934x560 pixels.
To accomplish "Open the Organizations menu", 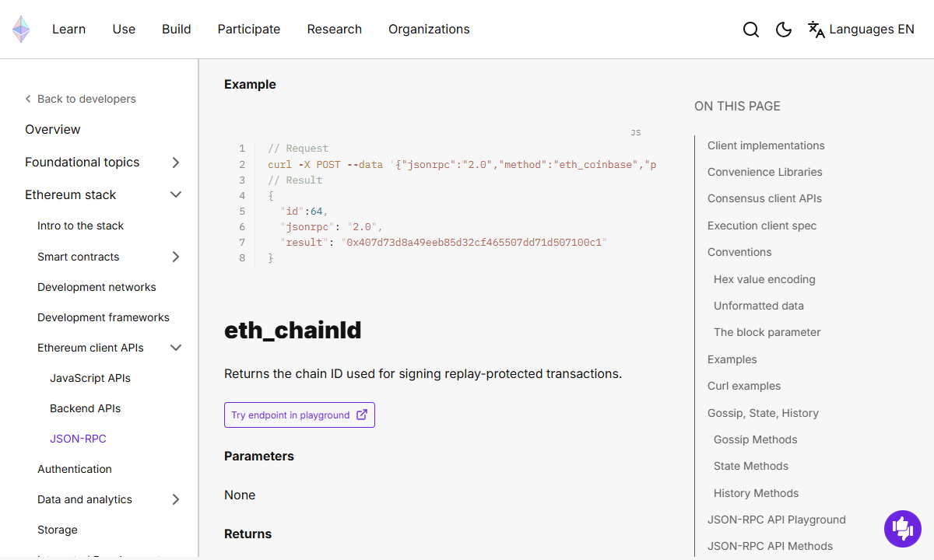I will tap(429, 30).
